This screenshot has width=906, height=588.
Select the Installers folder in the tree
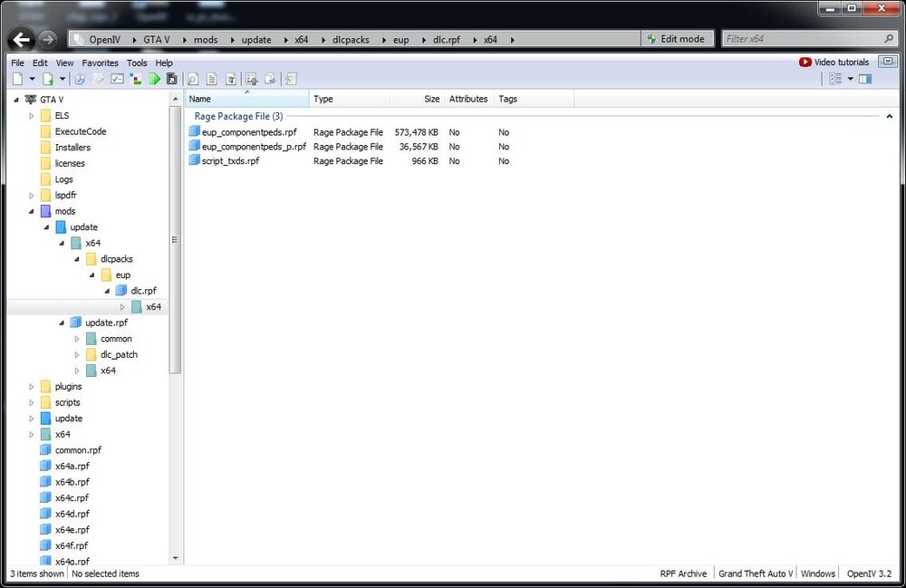(x=72, y=148)
